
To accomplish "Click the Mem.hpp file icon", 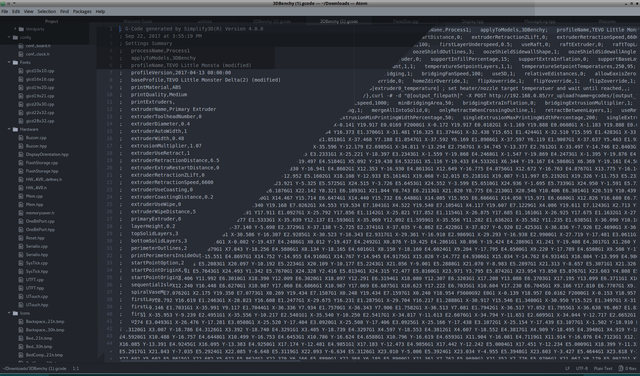I will [21, 205].
